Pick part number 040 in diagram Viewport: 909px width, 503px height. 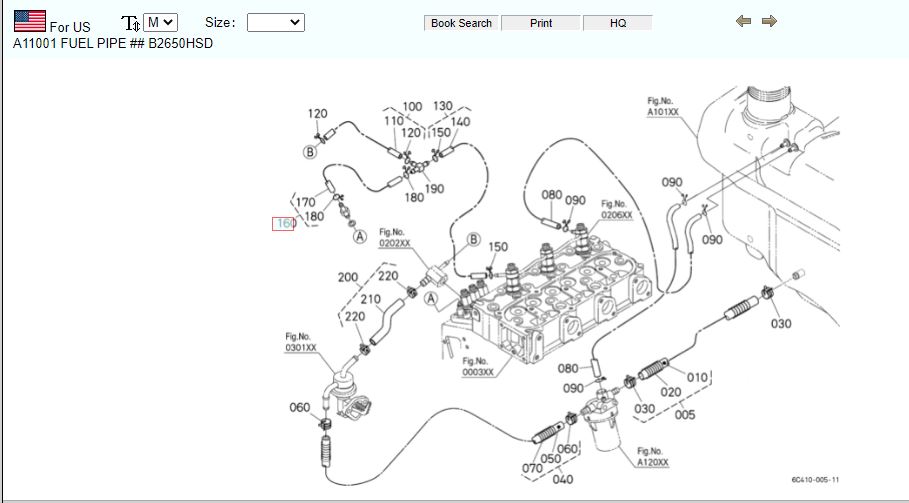pyautogui.click(x=563, y=479)
